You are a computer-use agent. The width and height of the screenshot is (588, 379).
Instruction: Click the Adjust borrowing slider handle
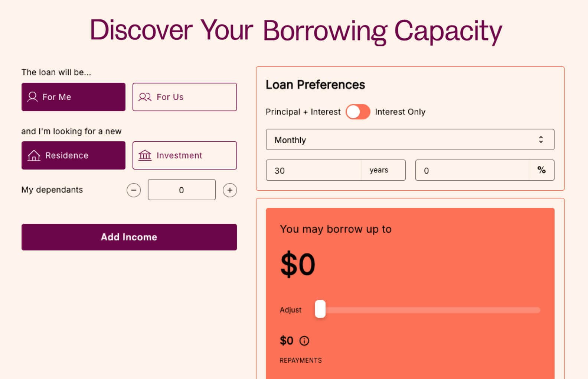[x=320, y=309]
